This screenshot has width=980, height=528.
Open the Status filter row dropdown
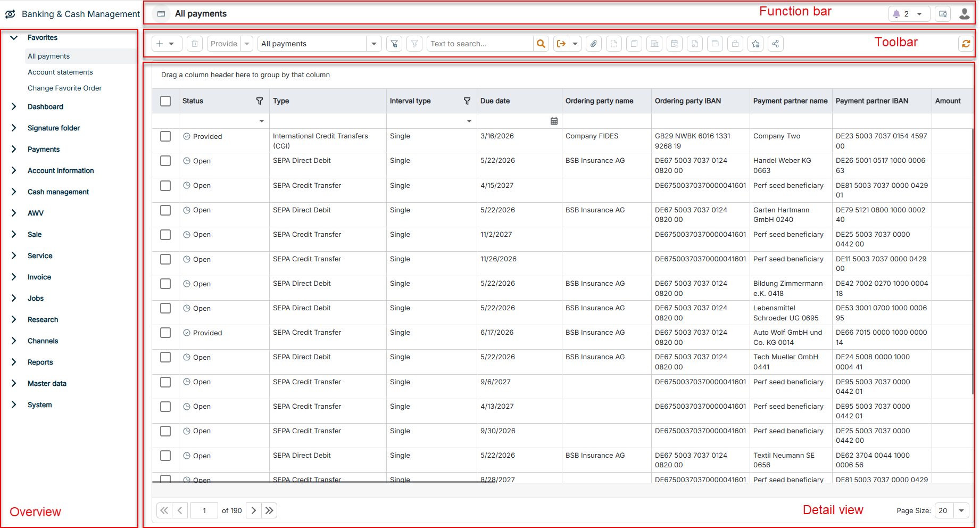(262, 121)
